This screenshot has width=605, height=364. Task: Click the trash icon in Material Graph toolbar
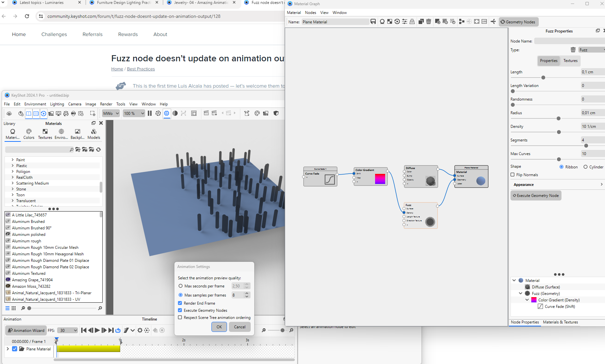pyautogui.click(x=429, y=22)
